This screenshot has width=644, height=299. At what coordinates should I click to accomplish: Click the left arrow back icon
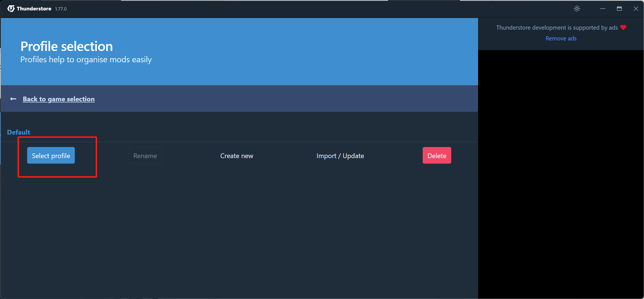(x=13, y=99)
